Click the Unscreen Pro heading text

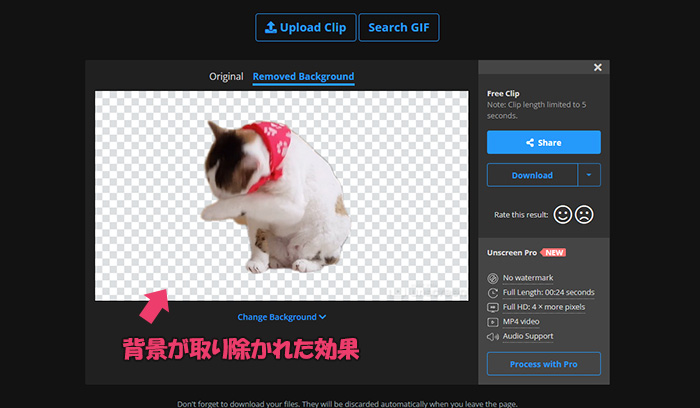512,253
